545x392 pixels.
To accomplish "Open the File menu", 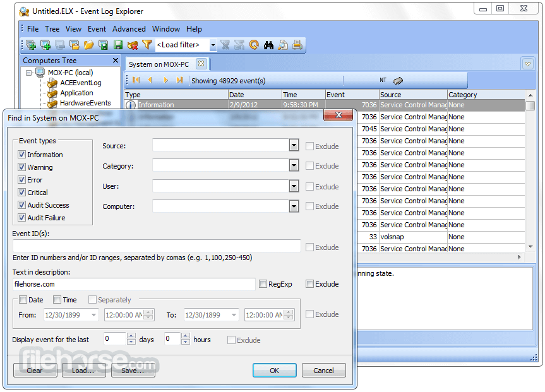I will tap(33, 29).
